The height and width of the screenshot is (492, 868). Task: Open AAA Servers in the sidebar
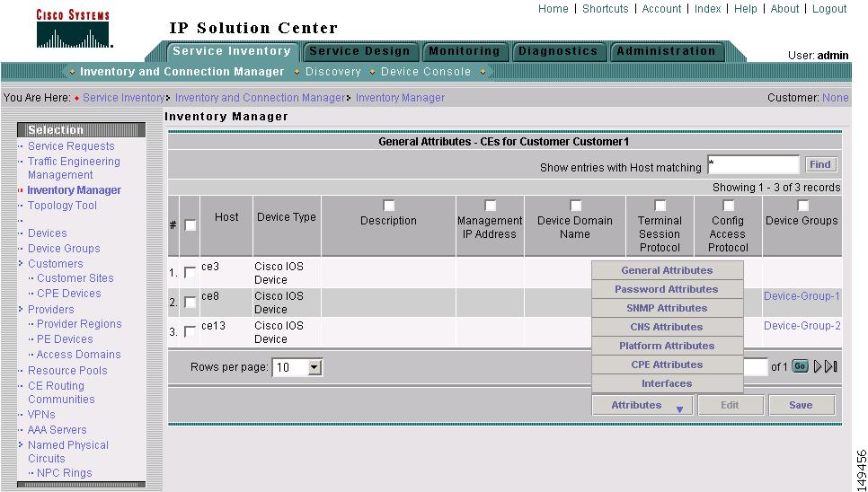[x=57, y=430]
